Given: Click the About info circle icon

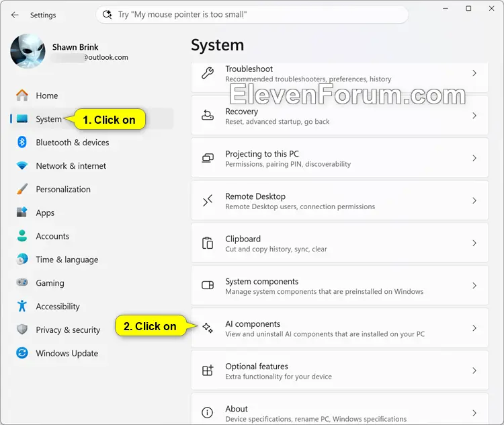Looking at the screenshot, I should point(208,413).
